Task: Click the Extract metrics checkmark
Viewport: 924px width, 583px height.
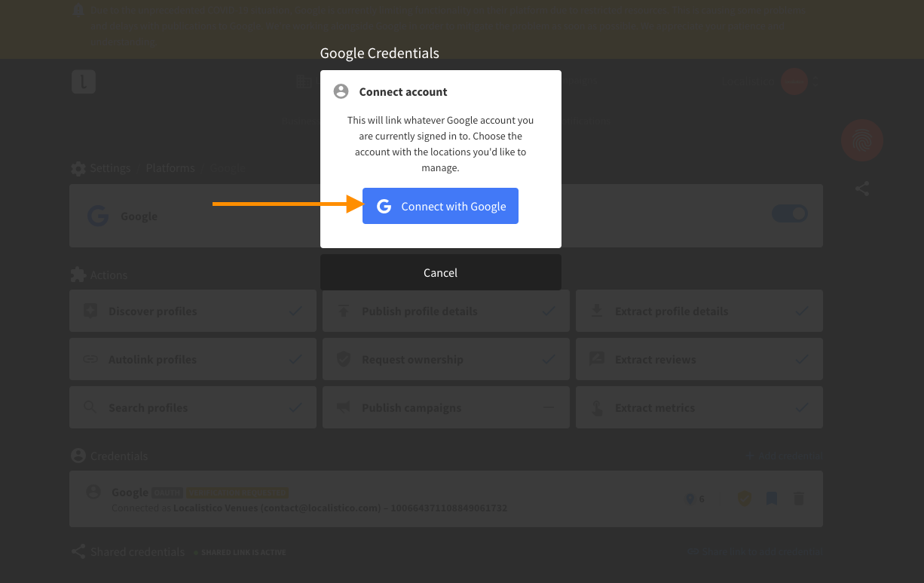Action: point(802,407)
